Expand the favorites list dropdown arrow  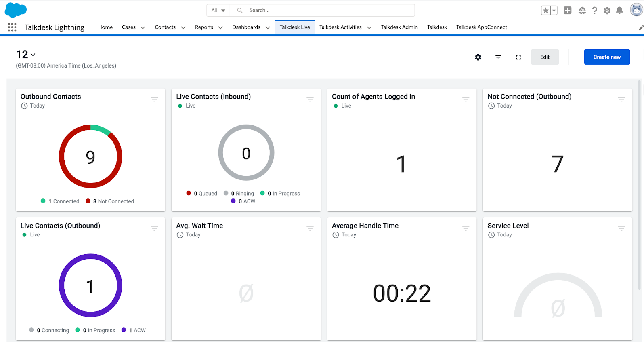554,11
